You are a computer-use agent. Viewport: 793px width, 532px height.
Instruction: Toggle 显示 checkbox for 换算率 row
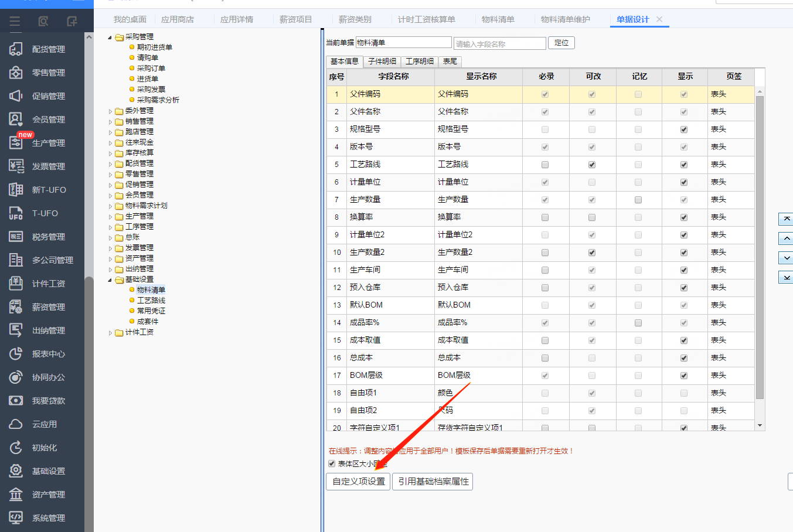click(684, 217)
